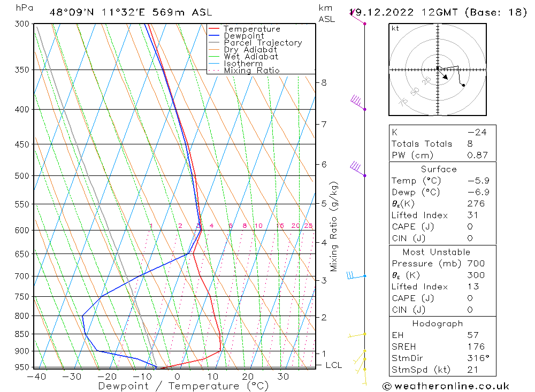
Task: Select the 'Isotherm' legend label
Action: [x=243, y=64]
